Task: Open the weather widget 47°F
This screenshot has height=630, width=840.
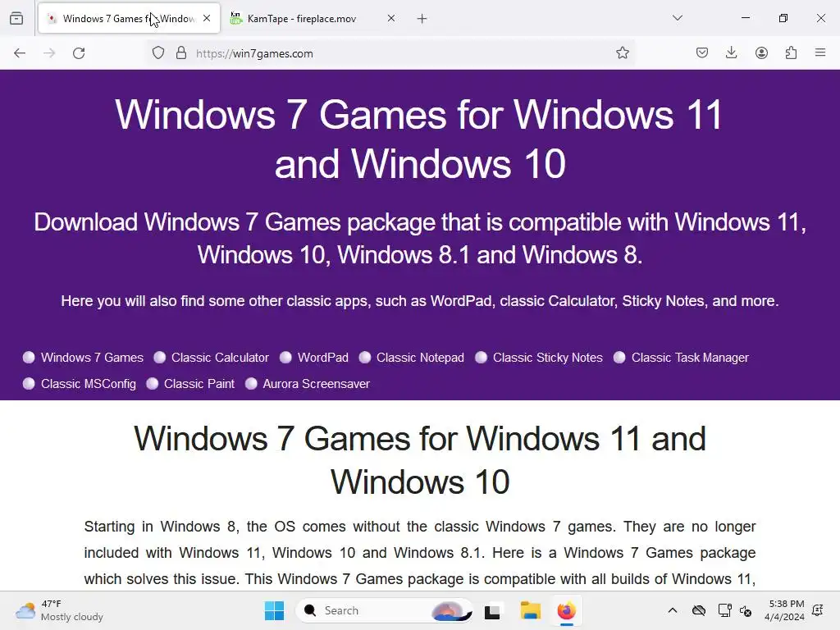Action: [x=59, y=610]
